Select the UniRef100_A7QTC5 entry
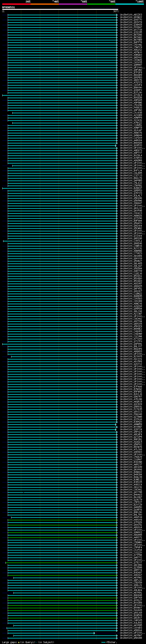The width and height of the screenshot is (146, 644). [x=131, y=82]
